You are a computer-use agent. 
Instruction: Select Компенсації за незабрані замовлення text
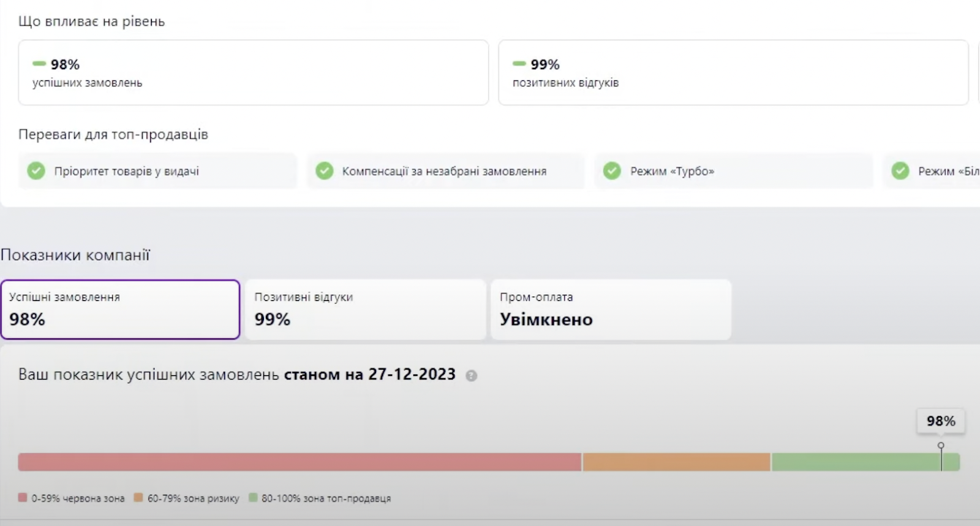444,171
